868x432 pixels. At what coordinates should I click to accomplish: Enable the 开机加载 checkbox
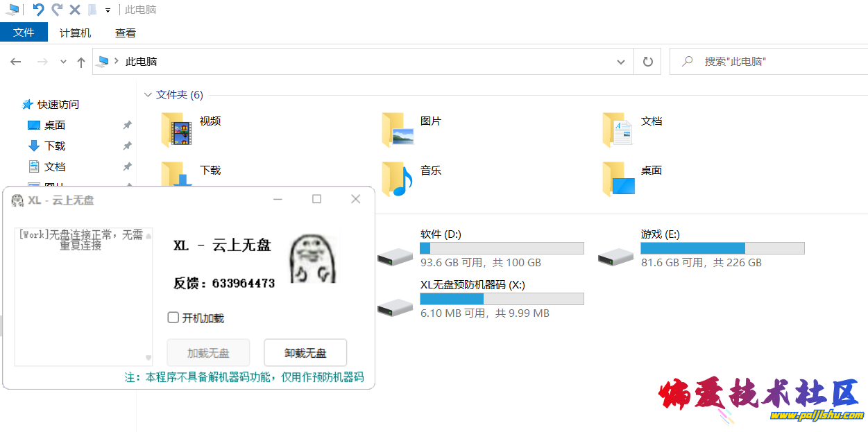pyautogui.click(x=173, y=317)
